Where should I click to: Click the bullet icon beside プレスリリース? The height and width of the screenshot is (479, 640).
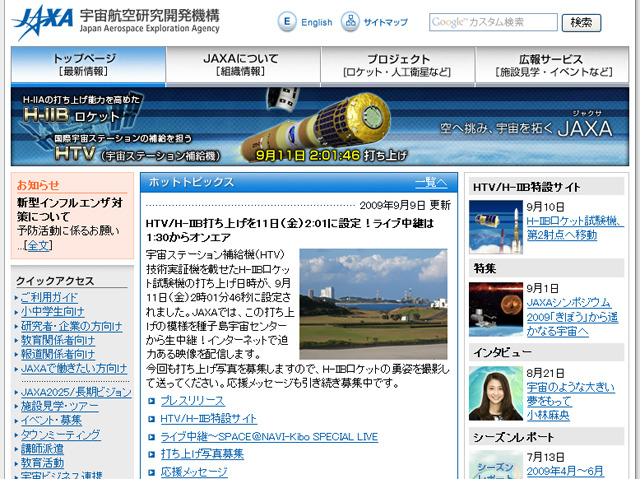151,401
